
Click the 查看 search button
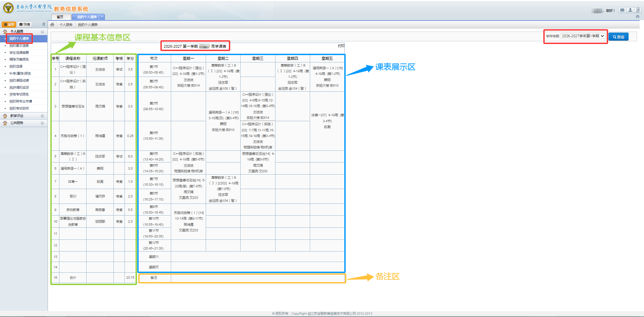[x=618, y=37]
